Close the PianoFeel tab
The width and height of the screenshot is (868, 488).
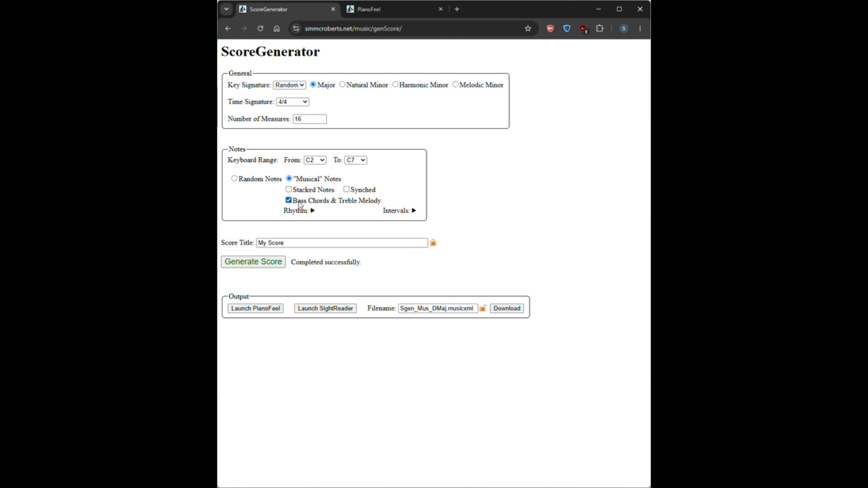(441, 9)
